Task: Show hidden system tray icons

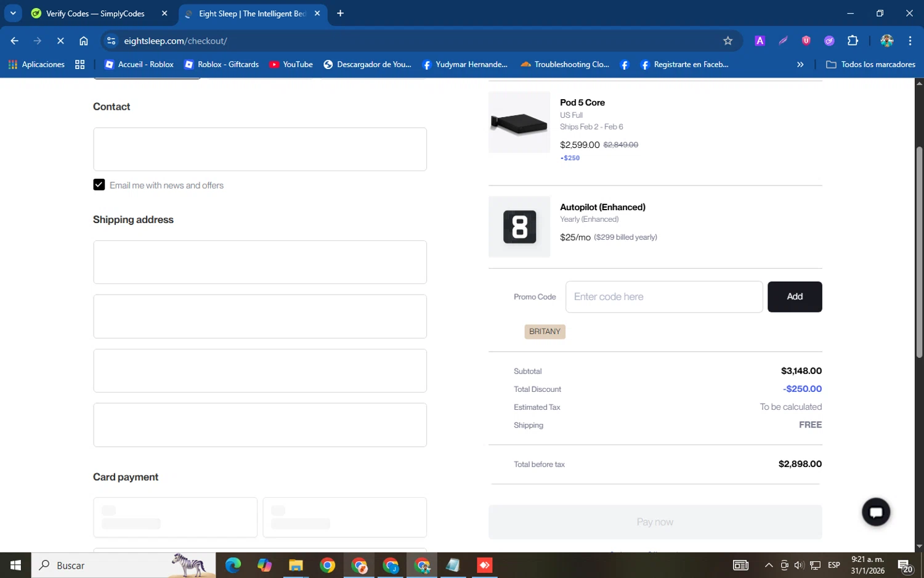Action: coord(769,565)
